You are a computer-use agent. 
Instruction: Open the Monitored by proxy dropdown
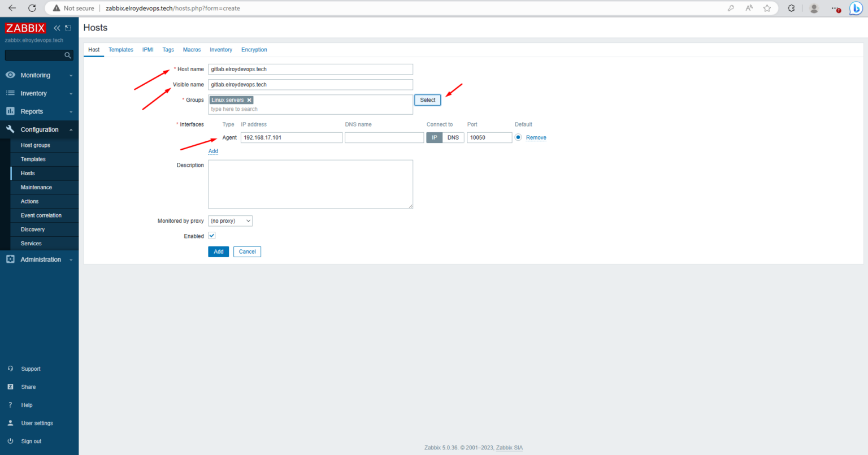click(x=230, y=220)
